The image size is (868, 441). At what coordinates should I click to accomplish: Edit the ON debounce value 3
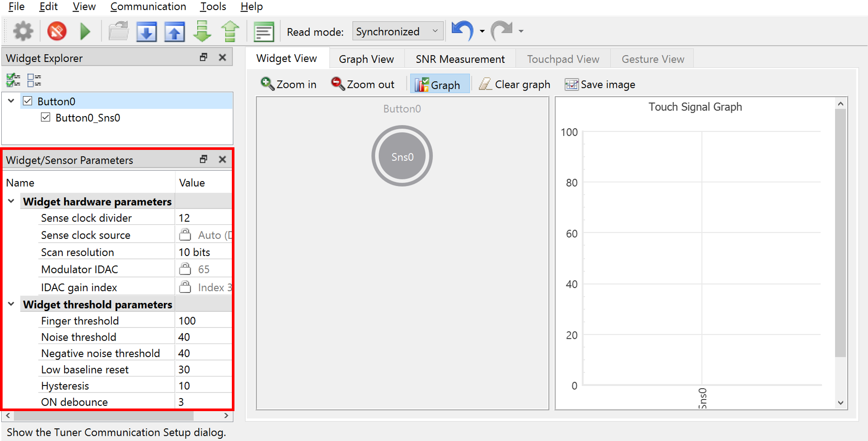tap(204, 402)
